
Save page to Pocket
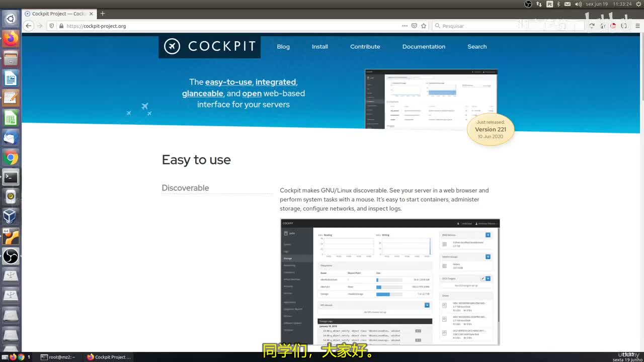tap(414, 26)
